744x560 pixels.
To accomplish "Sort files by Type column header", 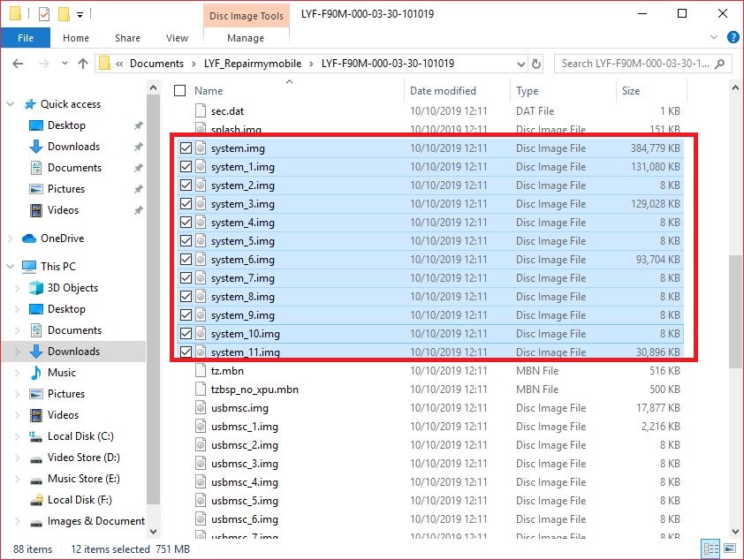I will 528,91.
